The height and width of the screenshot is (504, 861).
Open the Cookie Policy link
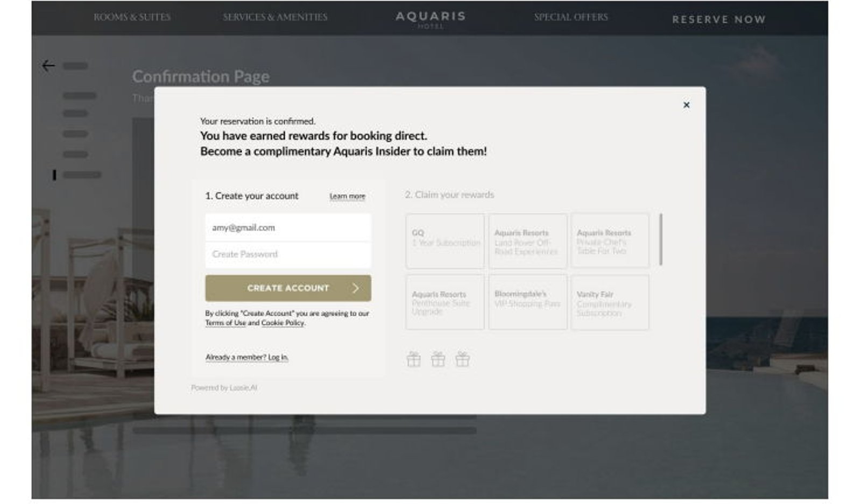(x=283, y=323)
